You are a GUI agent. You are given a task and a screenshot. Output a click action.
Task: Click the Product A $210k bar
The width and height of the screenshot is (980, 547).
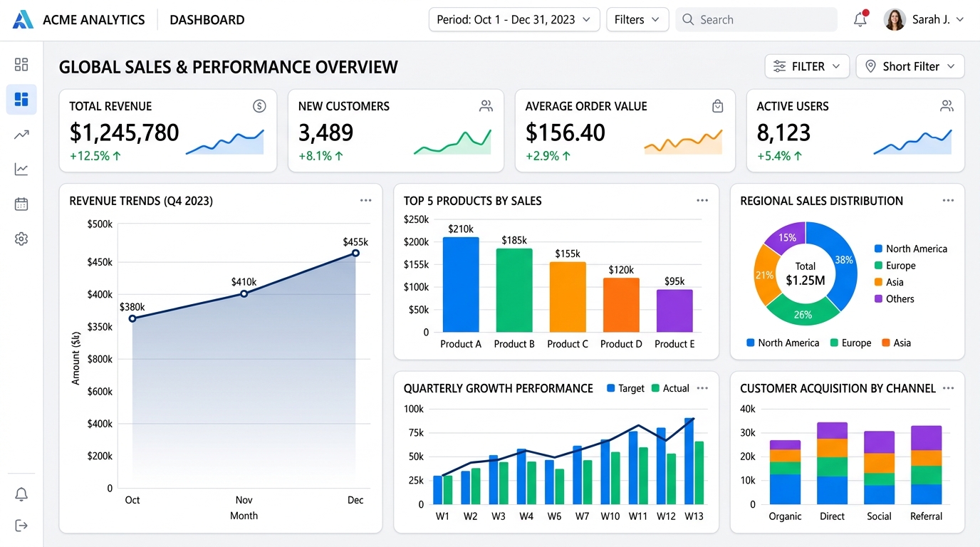461,285
